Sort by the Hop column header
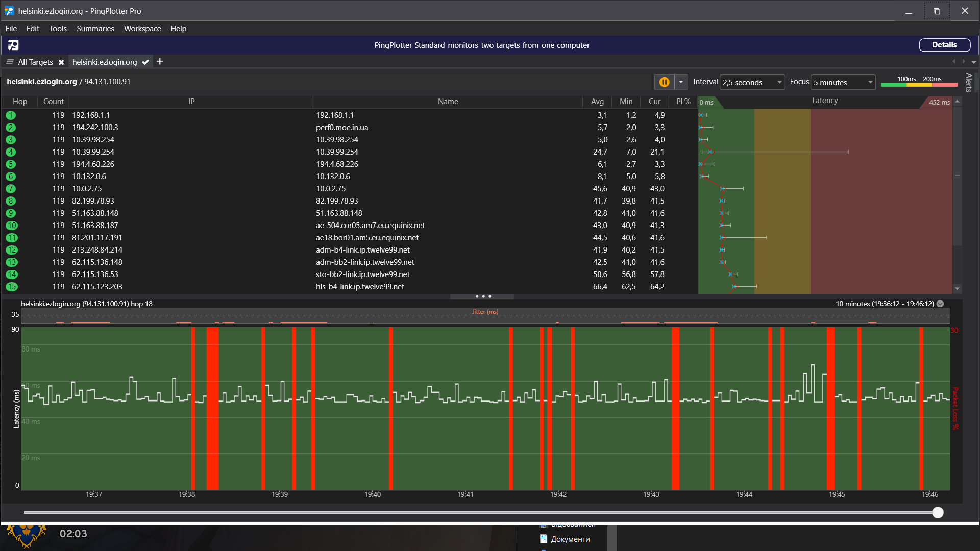 click(20, 102)
